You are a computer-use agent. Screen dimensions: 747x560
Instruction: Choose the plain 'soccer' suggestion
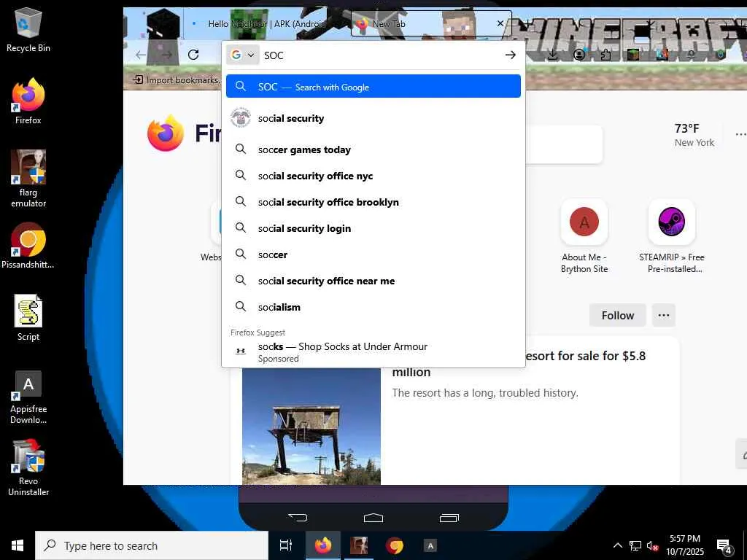tap(373, 254)
